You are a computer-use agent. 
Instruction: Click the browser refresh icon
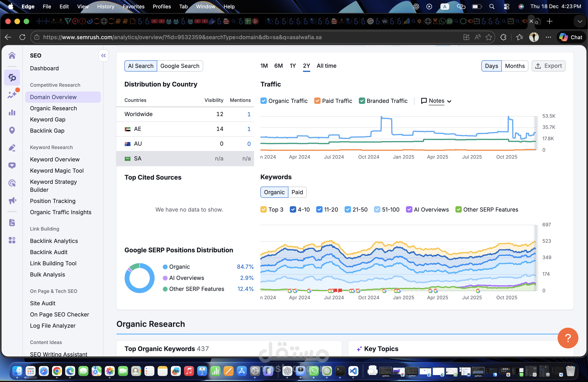point(22,37)
